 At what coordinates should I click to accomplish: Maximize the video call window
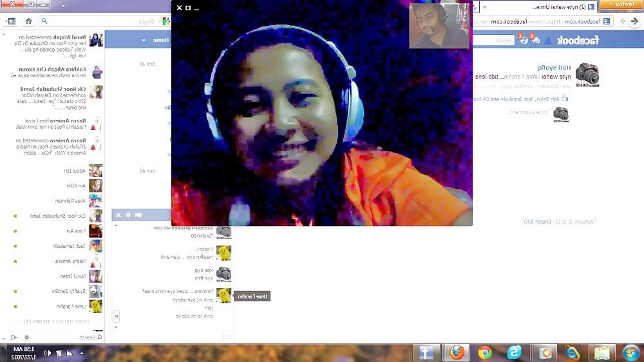(x=188, y=8)
